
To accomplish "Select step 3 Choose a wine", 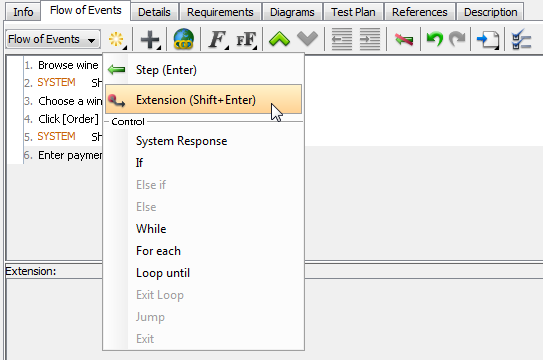I will pyautogui.click(x=63, y=101).
